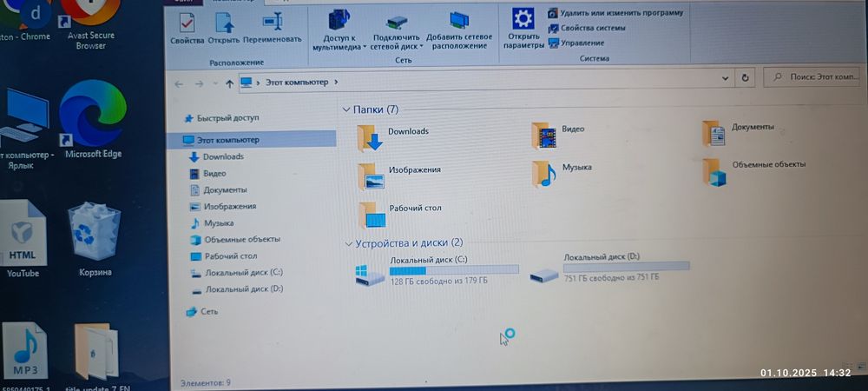Select the Локальный диск (D:) drive icon

point(543,275)
